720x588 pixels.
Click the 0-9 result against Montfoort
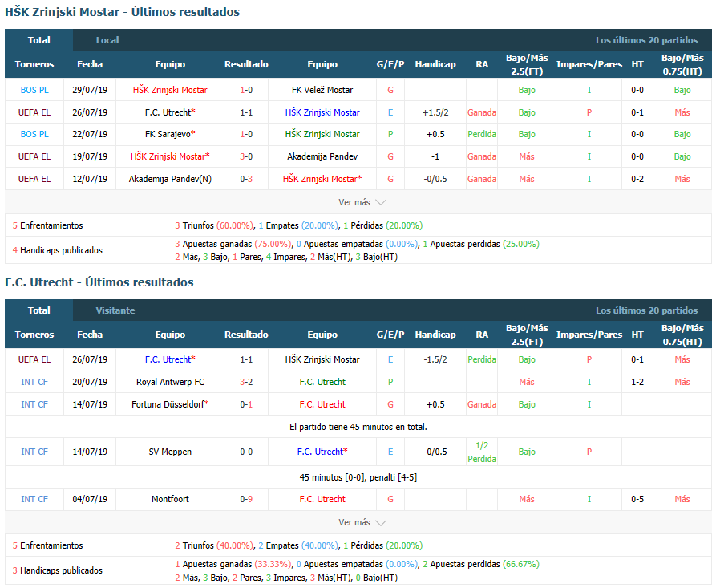coord(246,499)
